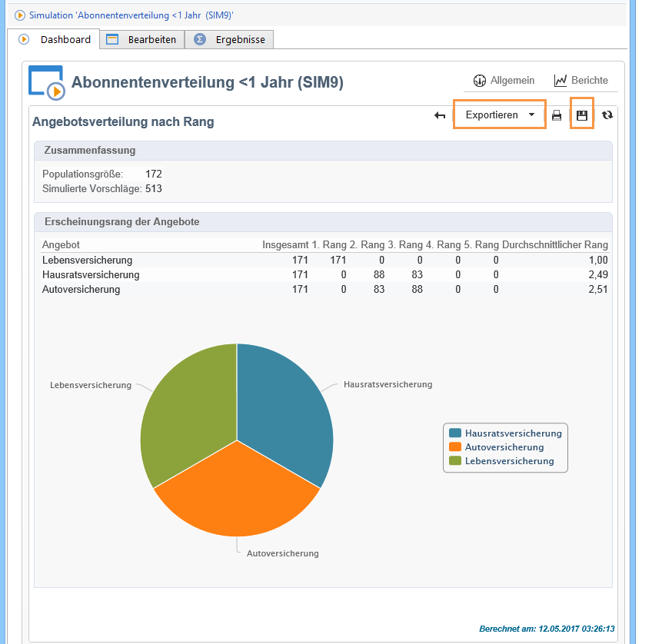Click the Bearbeiten tab window icon
The width and height of the screenshot is (652, 644).
point(112,39)
